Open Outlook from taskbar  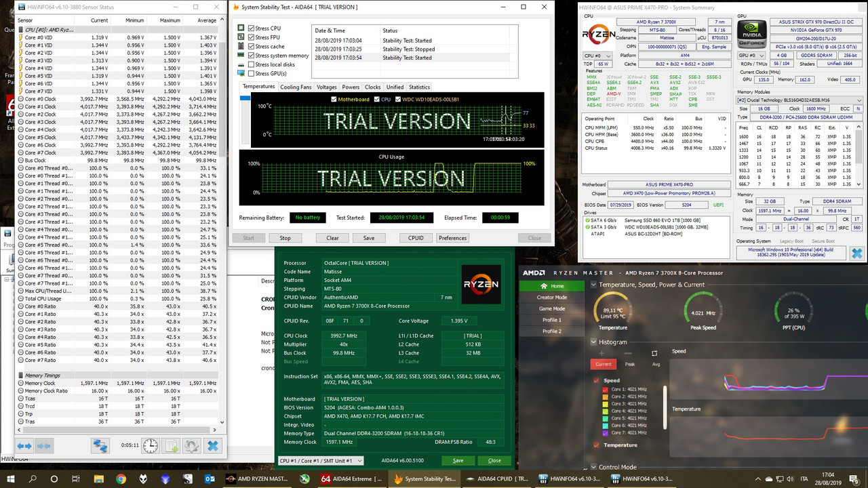210,479
